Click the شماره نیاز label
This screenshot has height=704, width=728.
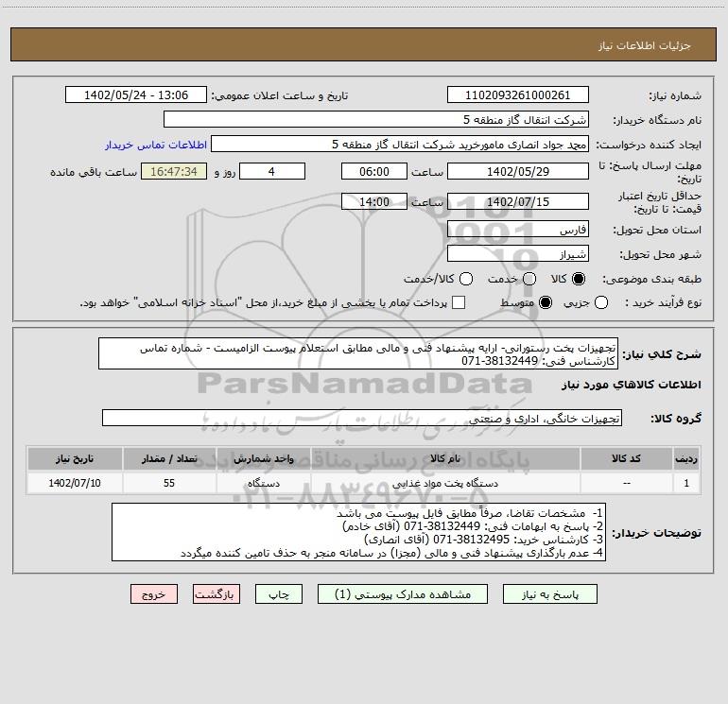tap(675, 95)
